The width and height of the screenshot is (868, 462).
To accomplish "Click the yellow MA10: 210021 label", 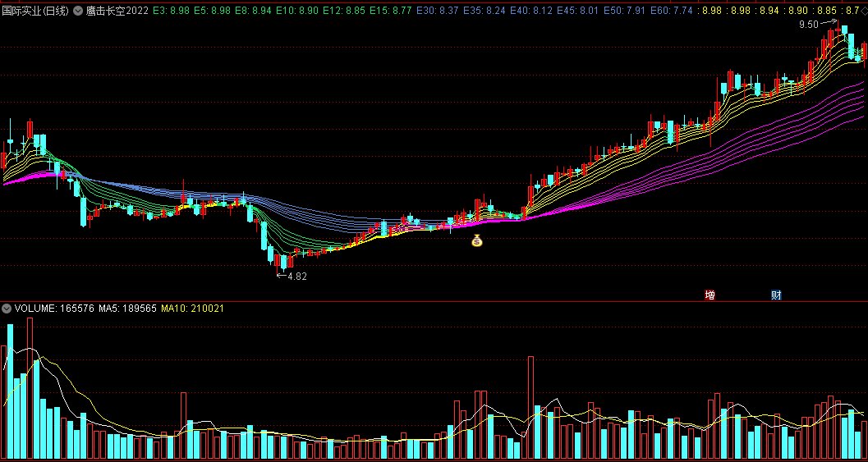I will pyautogui.click(x=193, y=309).
